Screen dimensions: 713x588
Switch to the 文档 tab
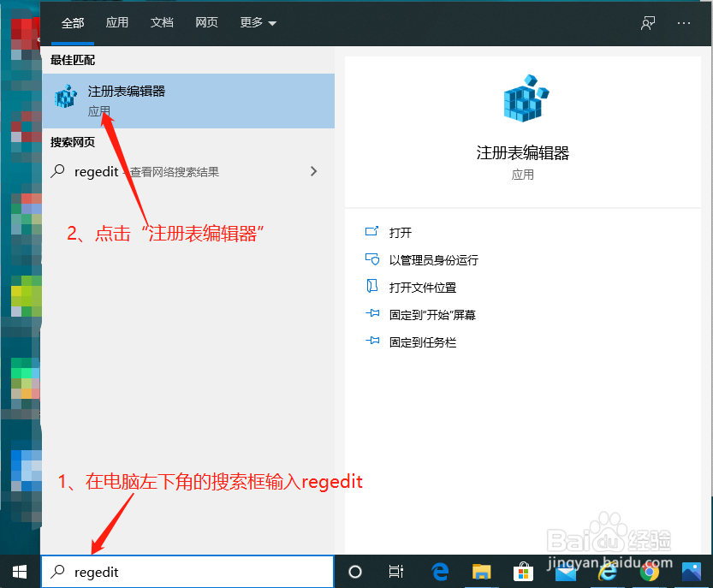[x=162, y=23]
